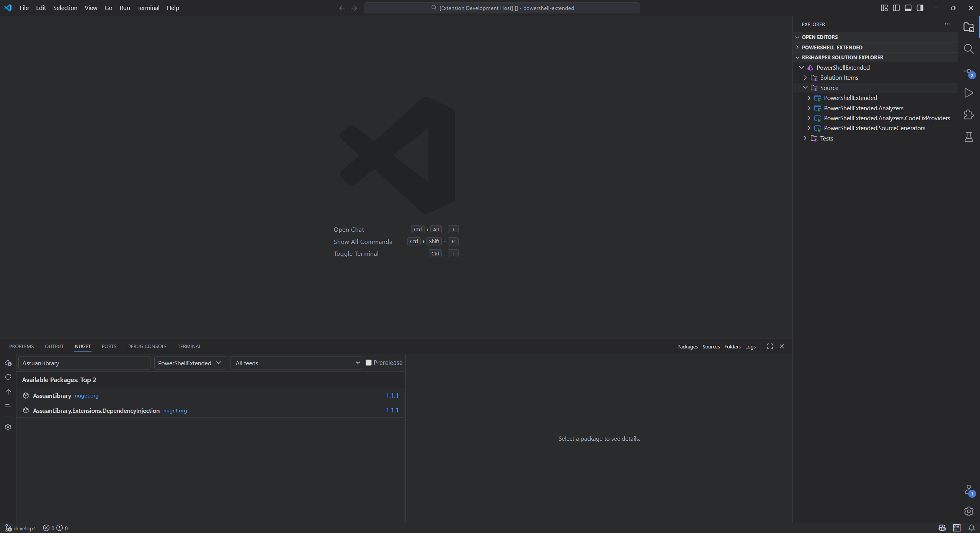Collapse the ReSharper Solution Explorer section
The width and height of the screenshot is (980, 533).
(x=875, y=57)
